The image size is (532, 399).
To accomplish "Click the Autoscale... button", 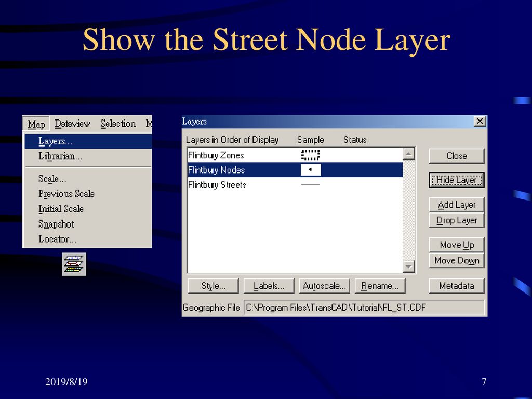I will (324, 286).
